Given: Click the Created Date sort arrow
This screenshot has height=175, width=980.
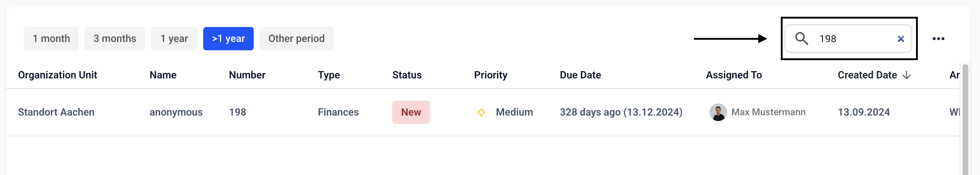Looking at the screenshot, I should (x=907, y=75).
